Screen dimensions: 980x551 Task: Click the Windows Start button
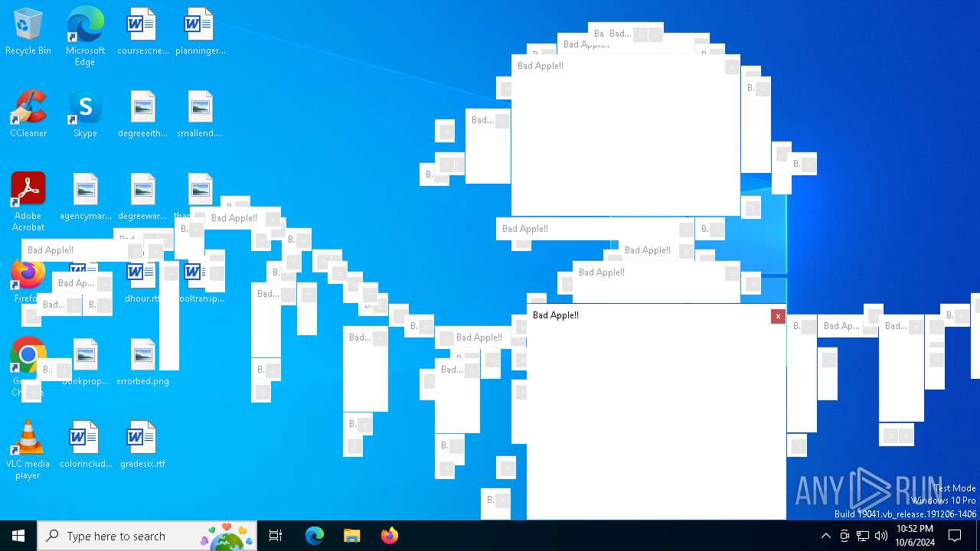18,536
